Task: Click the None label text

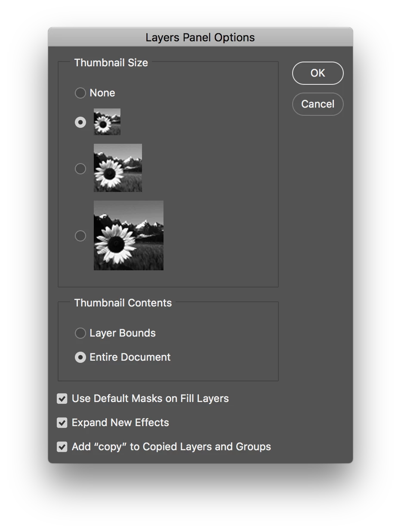Action: click(102, 93)
